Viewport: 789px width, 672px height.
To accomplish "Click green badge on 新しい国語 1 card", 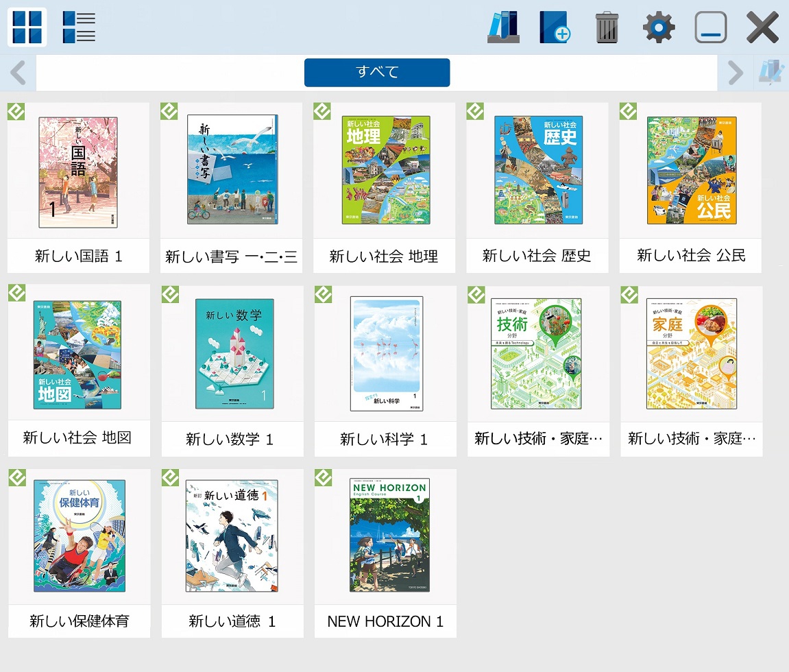I will pos(16,111).
